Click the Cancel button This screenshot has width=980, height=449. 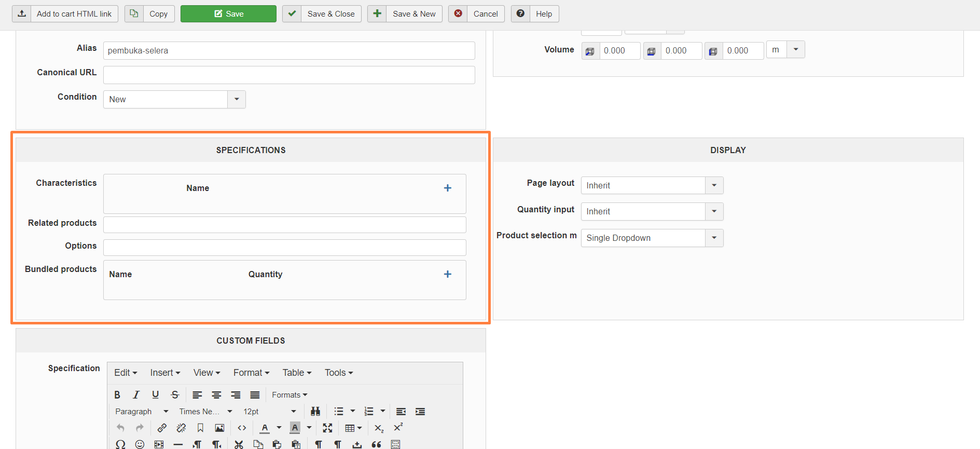(x=476, y=14)
